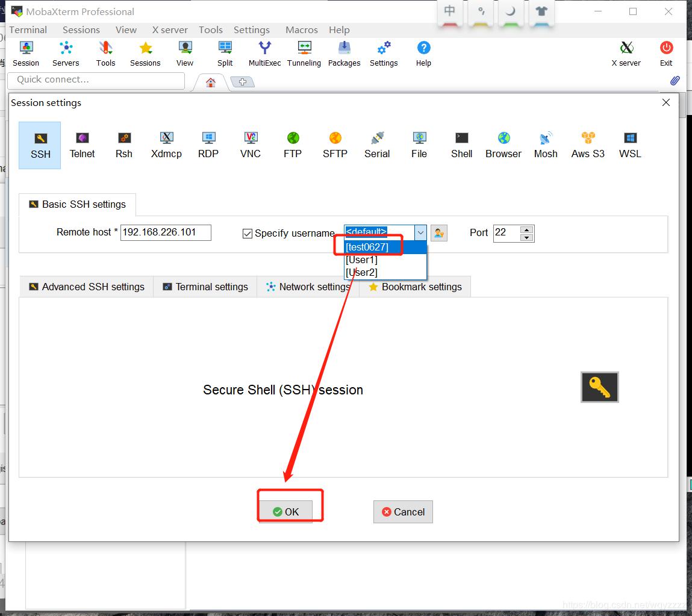Image resolution: width=692 pixels, height=616 pixels.
Task: Uncheck the Specify username checkbox
Action: click(248, 234)
